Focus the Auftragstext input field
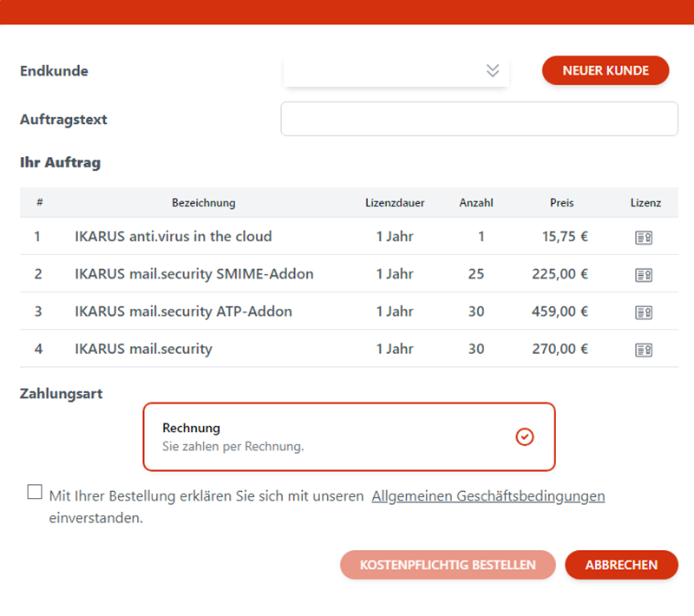 click(x=480, y=119)
